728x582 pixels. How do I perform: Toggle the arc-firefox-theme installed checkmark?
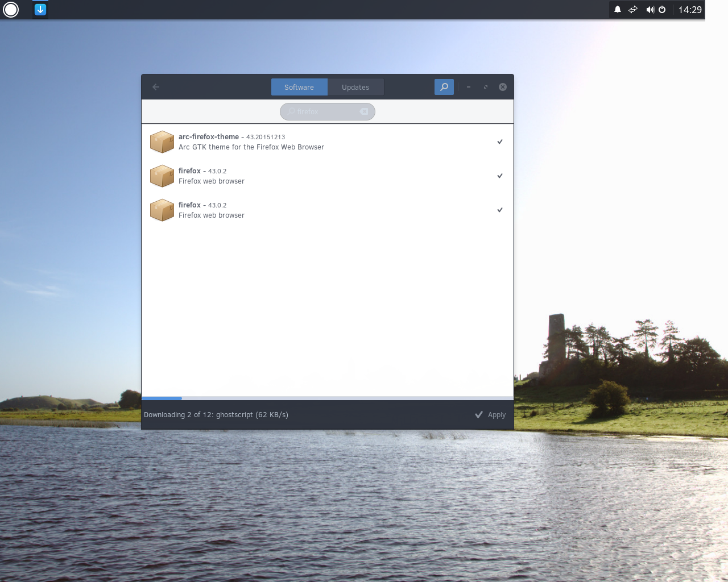click(x=500, y=142)
